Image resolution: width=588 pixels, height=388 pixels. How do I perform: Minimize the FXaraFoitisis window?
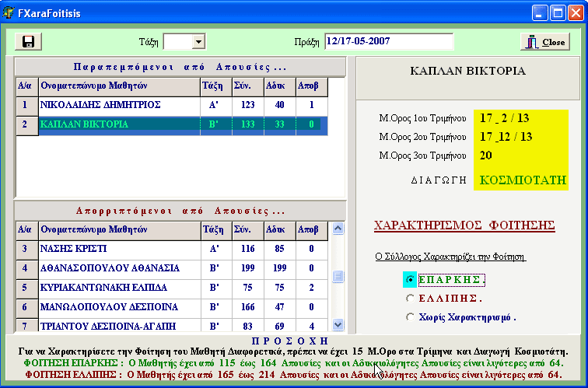[539, 13]
